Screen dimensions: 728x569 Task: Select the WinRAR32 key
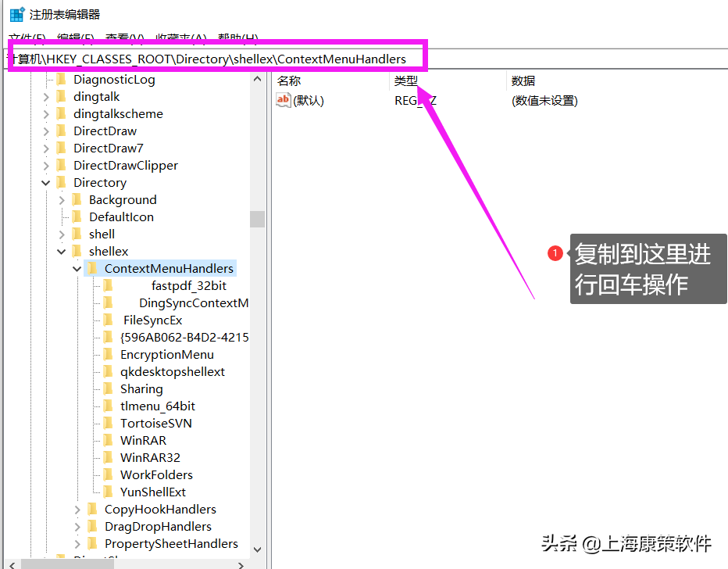150,457
